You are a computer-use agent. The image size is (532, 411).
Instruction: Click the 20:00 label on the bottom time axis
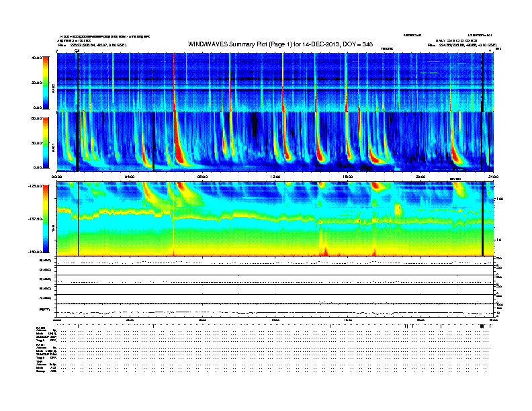click(420, 320)
